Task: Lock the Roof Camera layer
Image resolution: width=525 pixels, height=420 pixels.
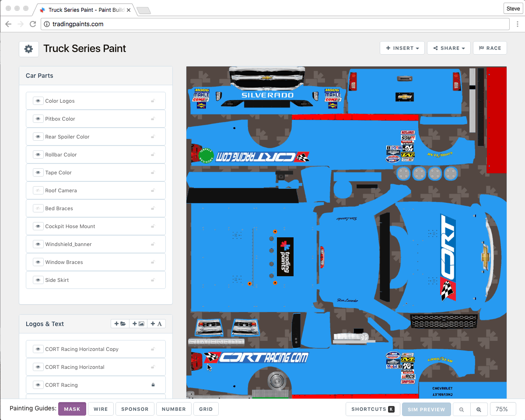Action: (x=153, y=191)
